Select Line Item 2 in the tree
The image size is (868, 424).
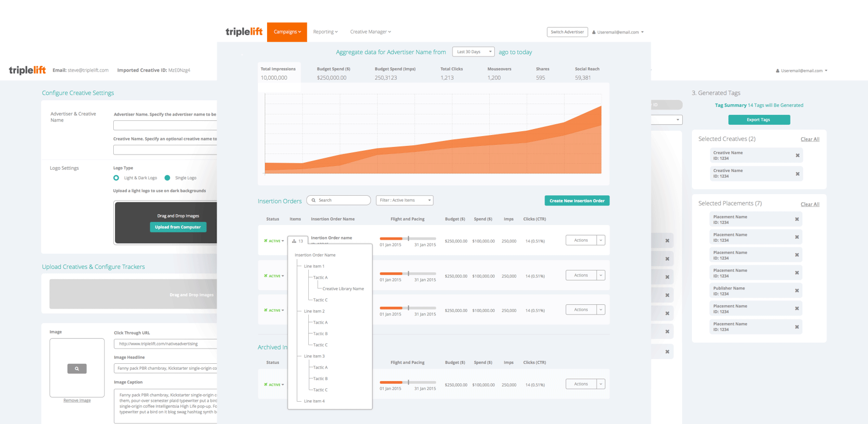click(x=314, y=311)
